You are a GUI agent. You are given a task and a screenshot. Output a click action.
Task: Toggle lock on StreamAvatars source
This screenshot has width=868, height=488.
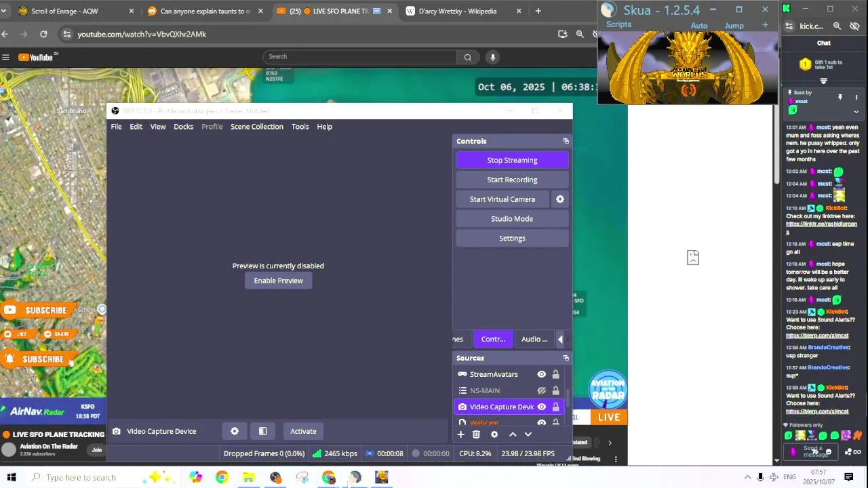pyautogui.click(x=555, y=374)
